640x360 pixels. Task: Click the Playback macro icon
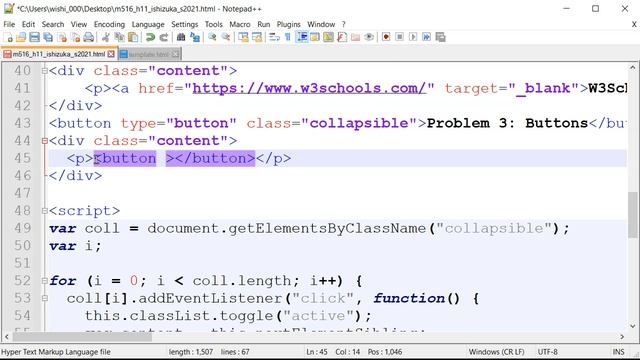(x=413, y=38)
